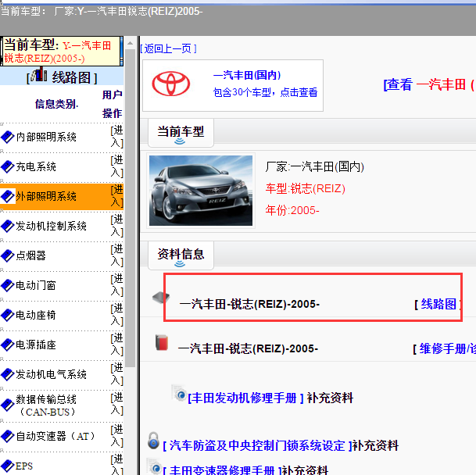Go back using 返回上一页 link
Image resolution: width=476 pixels, height=475 pixels.
point(168,48)
